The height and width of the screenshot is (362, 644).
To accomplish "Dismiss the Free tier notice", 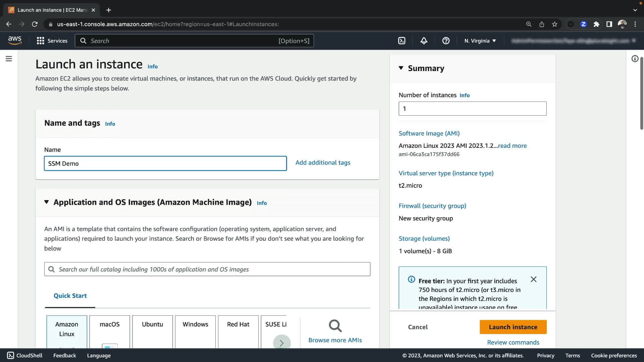I will pyautogui.click(x=533, y=279).
